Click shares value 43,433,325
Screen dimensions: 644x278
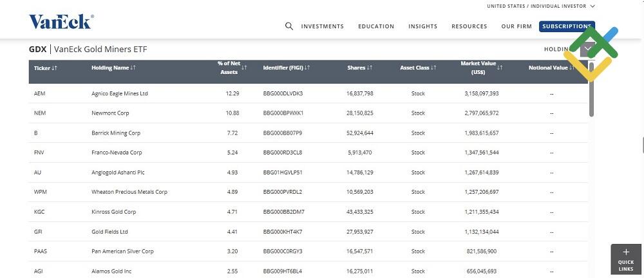(360, 212)
